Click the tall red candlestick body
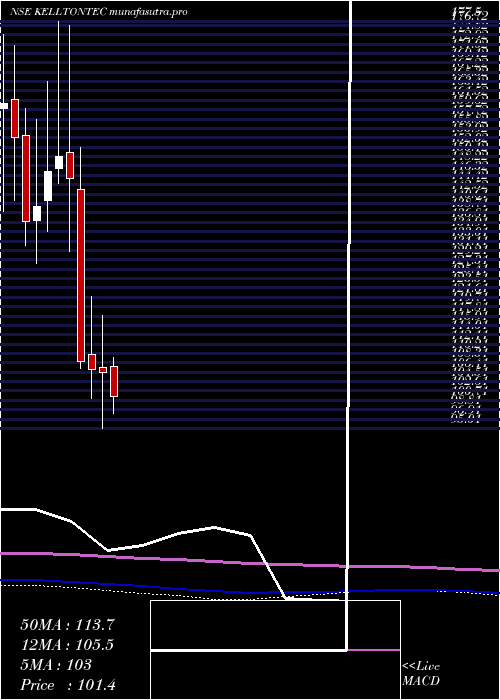This screenshot has height=700, width=500. 81,275
